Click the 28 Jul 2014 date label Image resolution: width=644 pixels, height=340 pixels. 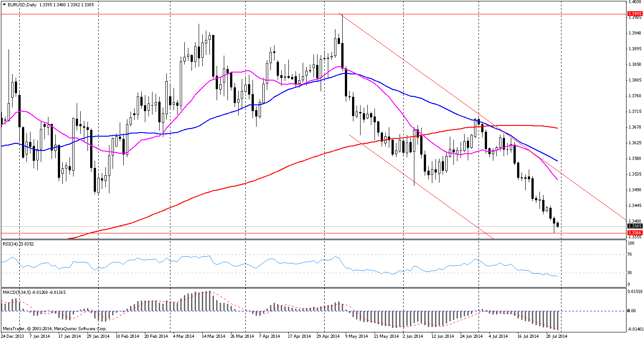click(556, 336)
